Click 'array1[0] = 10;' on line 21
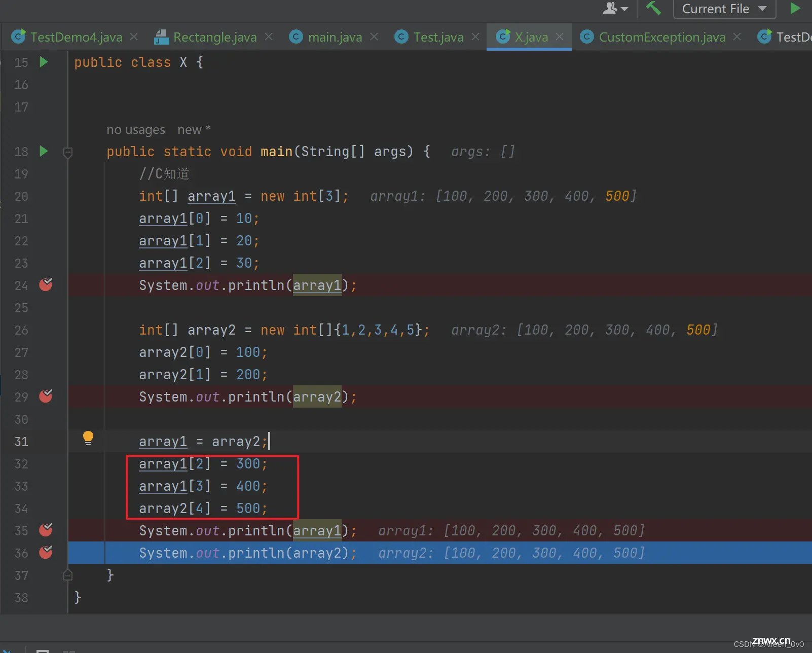This screenshot has height=653, width=812. (199, 219)
